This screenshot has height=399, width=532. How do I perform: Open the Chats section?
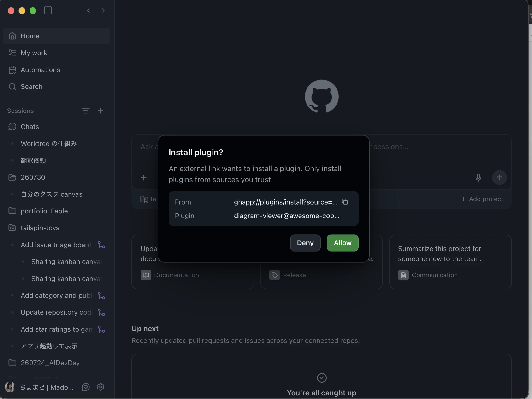pos(56,127)
